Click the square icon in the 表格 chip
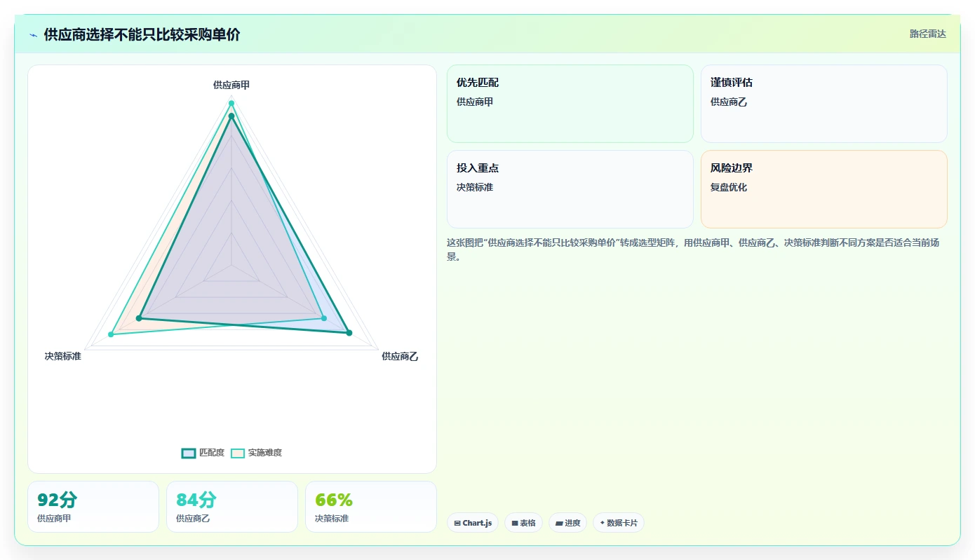Image resolution: width=975 pixels, height=560 pixels. coord(515,523)
